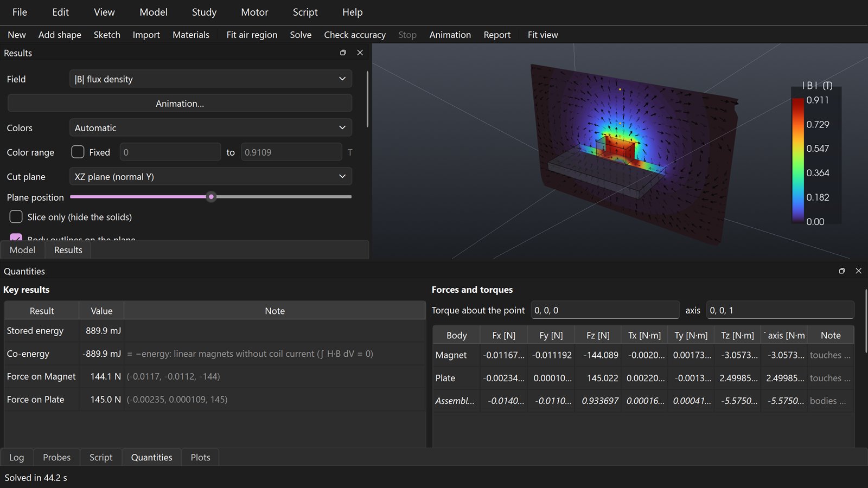Switch to the Plots tab
Viewport: 868px width, 488px height.
(200, 457)
